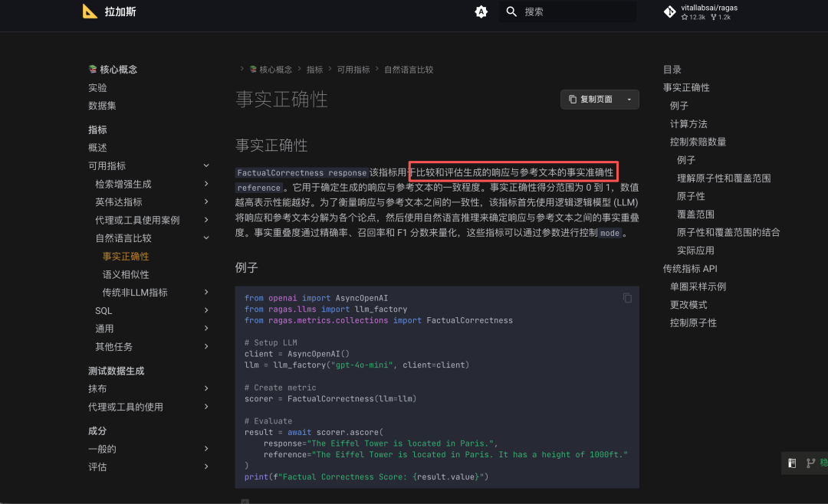The height and width of the screenshot is (504, 828).
Task: Go to 数据集 in left navigation
Action: point(102,106)
